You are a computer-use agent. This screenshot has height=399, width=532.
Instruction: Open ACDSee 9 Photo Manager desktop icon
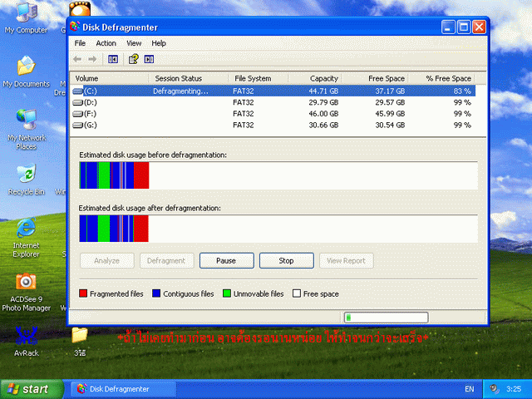[x=26, y=293]
